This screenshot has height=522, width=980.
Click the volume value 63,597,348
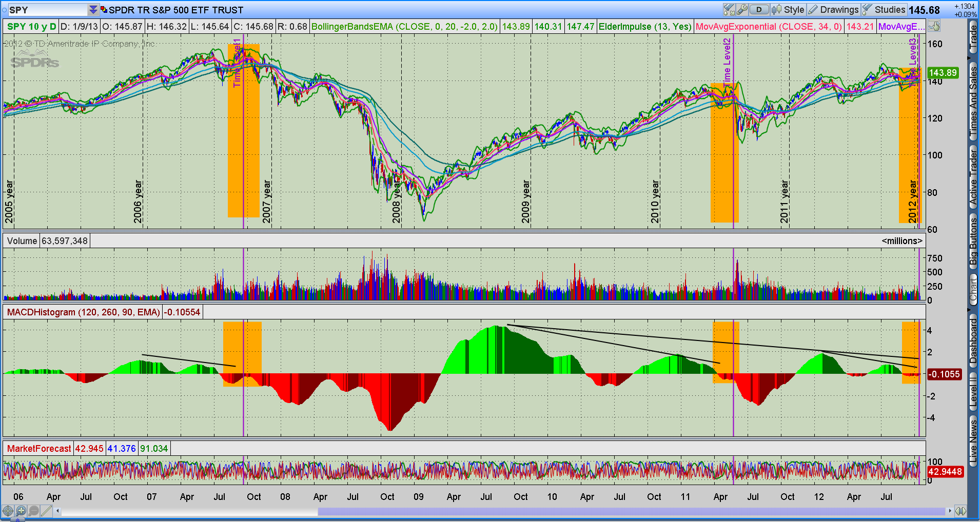point(65,241)
